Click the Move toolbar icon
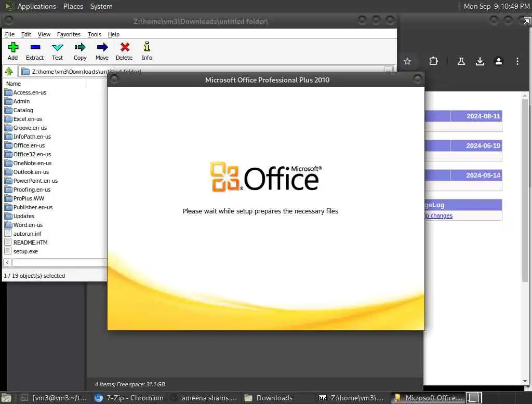The height and width of the screenshot is (404, 532). 102,51
